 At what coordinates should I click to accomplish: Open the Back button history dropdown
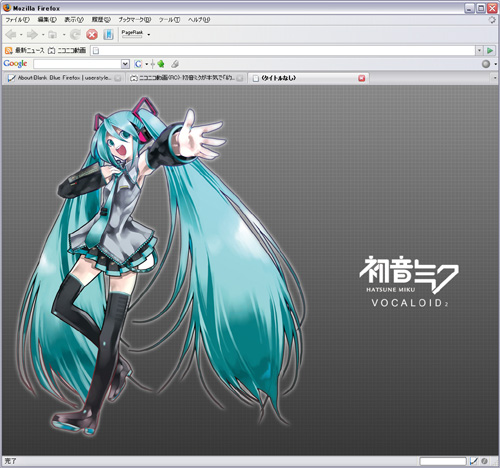click(x=21, y=35)
